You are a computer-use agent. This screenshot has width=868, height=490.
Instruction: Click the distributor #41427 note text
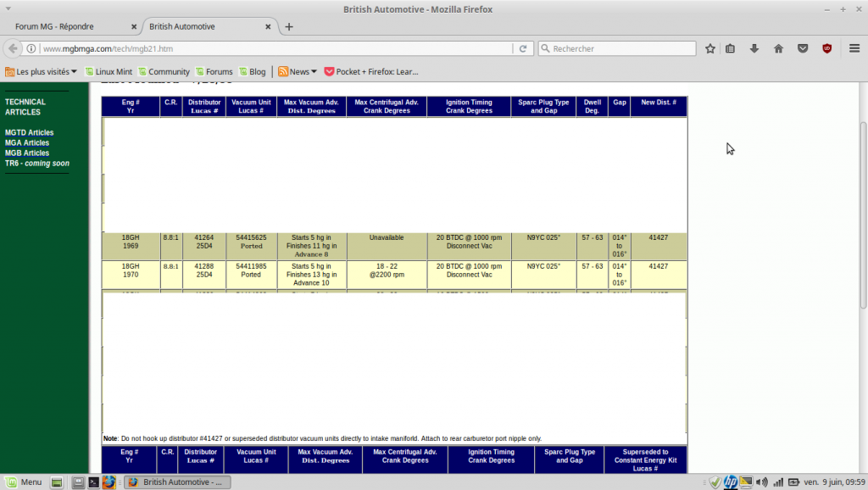point(322,438)
